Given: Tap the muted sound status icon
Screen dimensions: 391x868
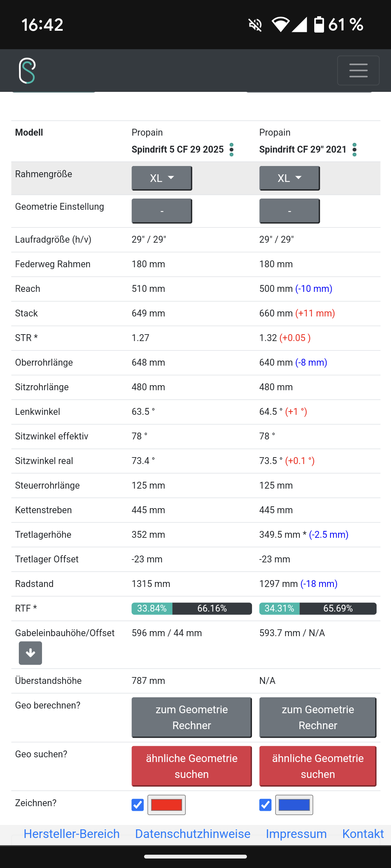Looking at the screenshot, I should (x=255, y=25).
